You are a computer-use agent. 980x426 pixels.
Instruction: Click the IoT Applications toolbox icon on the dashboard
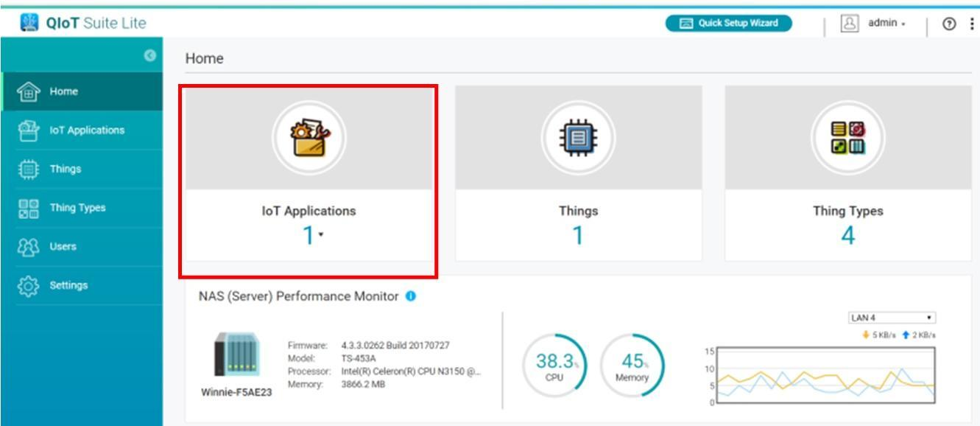coord(309,137)
